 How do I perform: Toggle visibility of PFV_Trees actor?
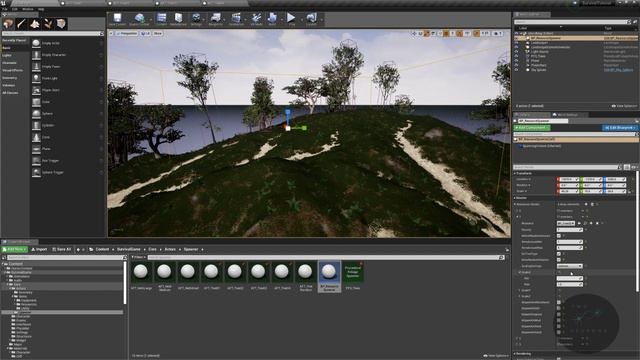(516, 56)
